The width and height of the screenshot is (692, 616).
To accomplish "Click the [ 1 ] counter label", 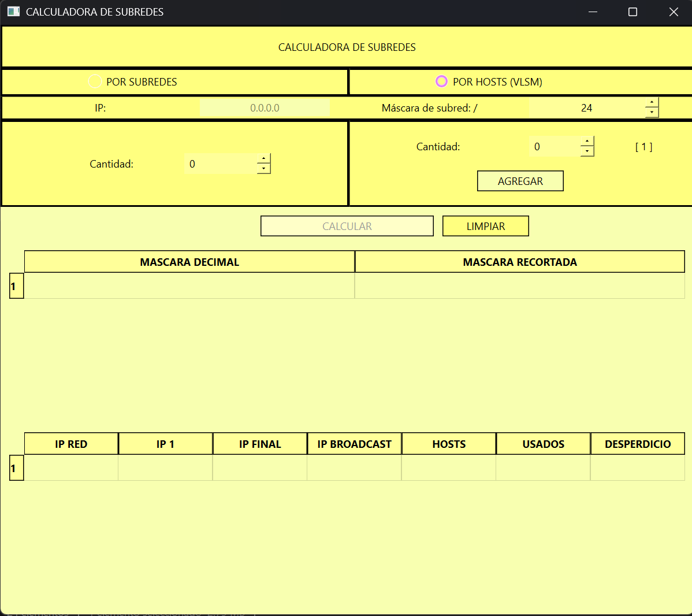I will 644,147.
